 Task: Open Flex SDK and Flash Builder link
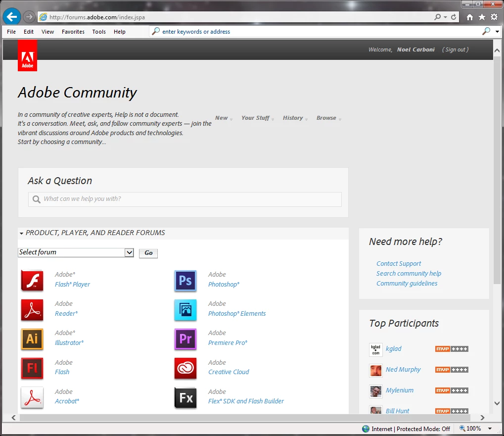246,401
